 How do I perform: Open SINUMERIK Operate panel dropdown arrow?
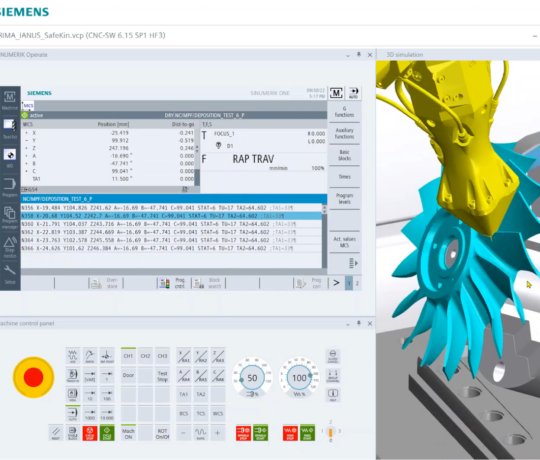348,55
